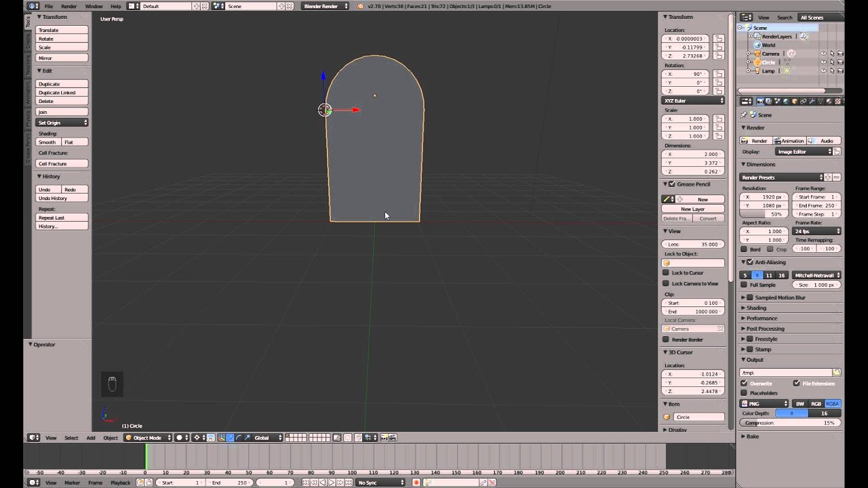Open the Object Mode dropdown
Image resolution: width=868 pixels, height=488 pixels.
coord(148,438)
